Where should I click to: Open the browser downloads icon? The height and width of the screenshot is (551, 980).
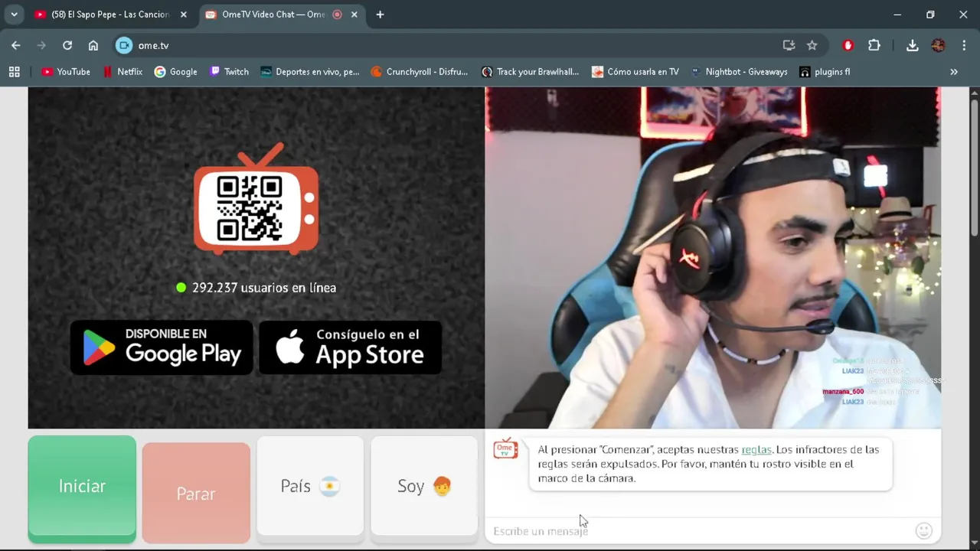[x=913, y=45]
